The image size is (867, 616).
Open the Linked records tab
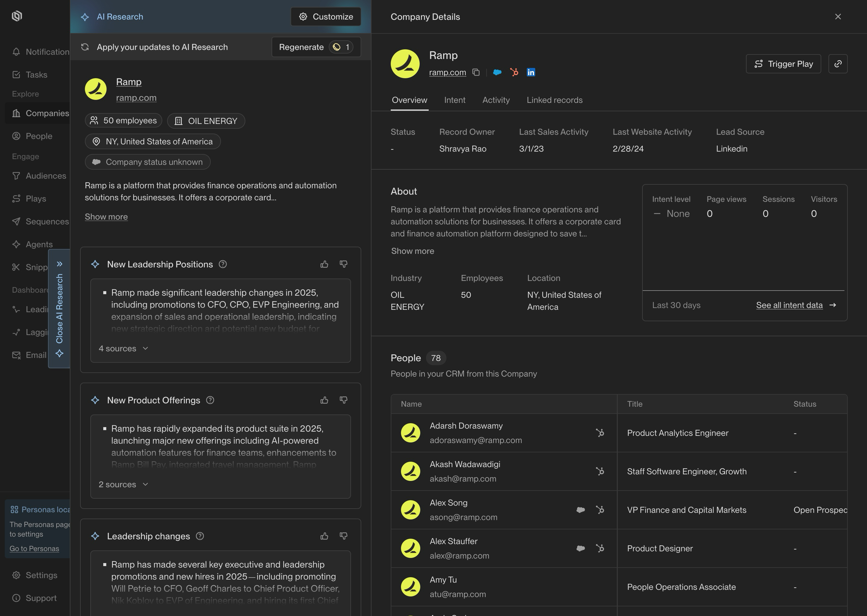(x=554, y=100)
